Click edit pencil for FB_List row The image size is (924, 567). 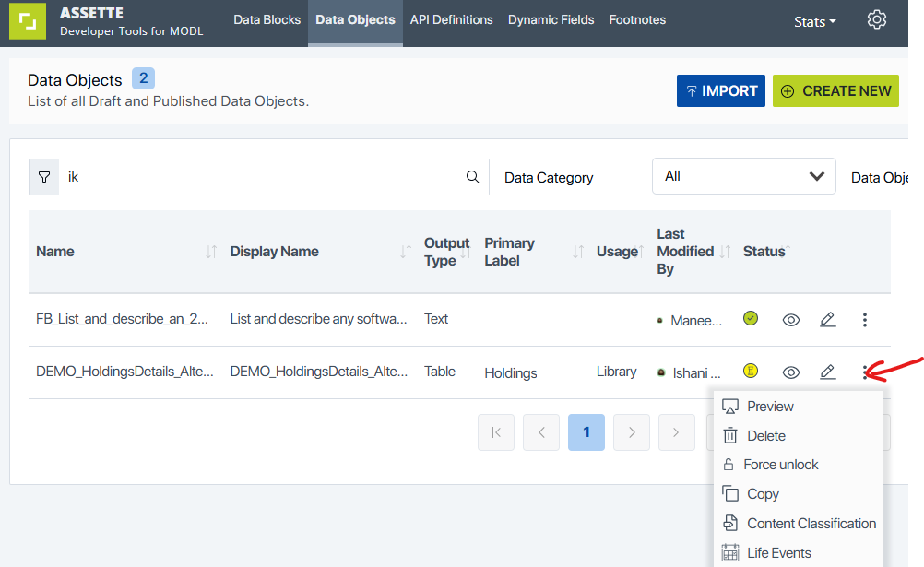click(827, 320)
